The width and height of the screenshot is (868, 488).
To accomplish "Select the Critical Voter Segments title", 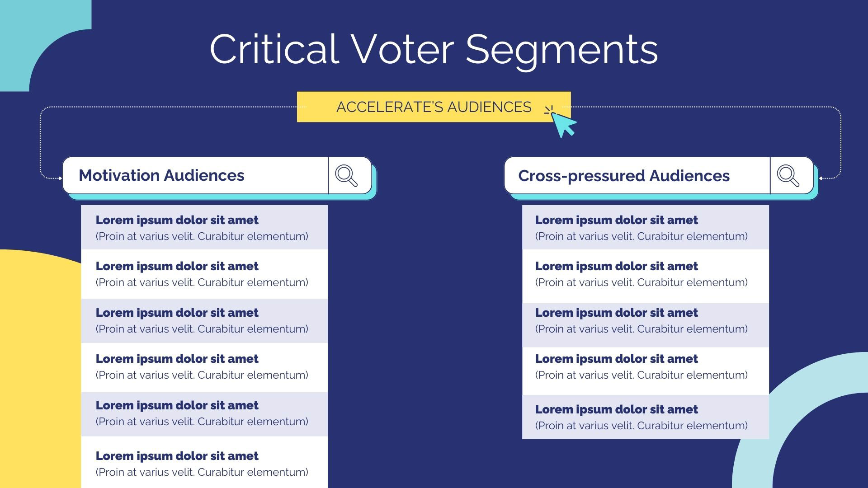I will [434, 49].
